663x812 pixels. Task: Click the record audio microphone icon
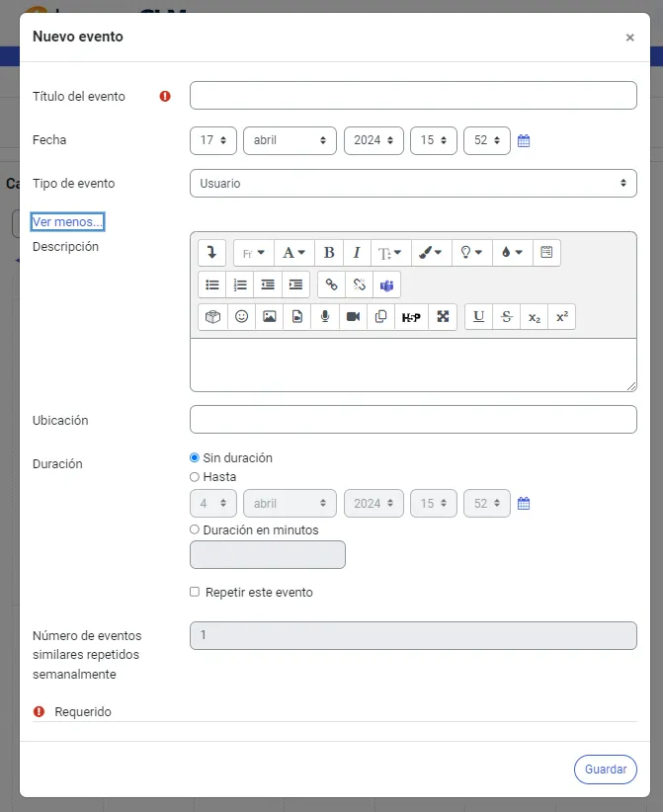324,316
